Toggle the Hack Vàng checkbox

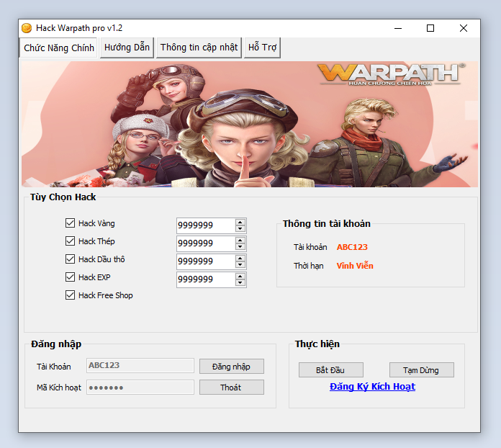[x=70, y=223]
